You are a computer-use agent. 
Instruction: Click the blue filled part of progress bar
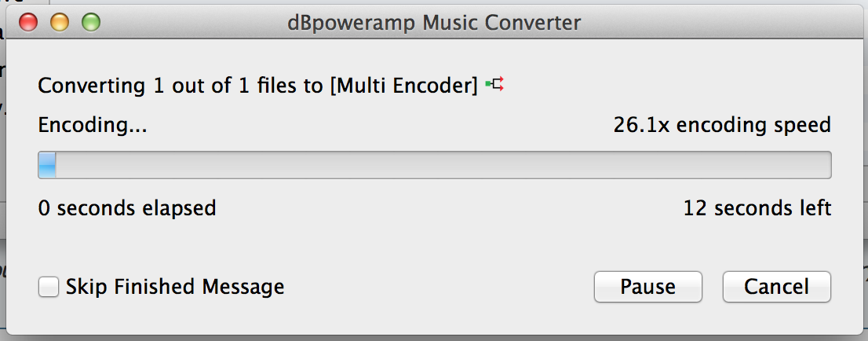[47, 165]
